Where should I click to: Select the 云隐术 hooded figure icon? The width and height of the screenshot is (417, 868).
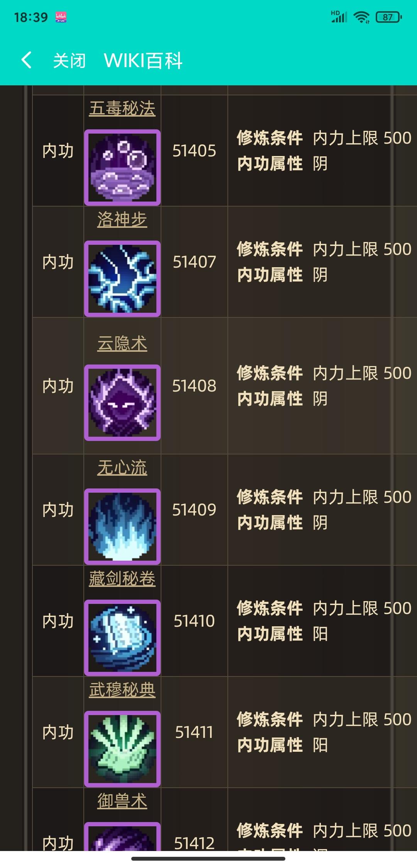[x=122, y=403]
